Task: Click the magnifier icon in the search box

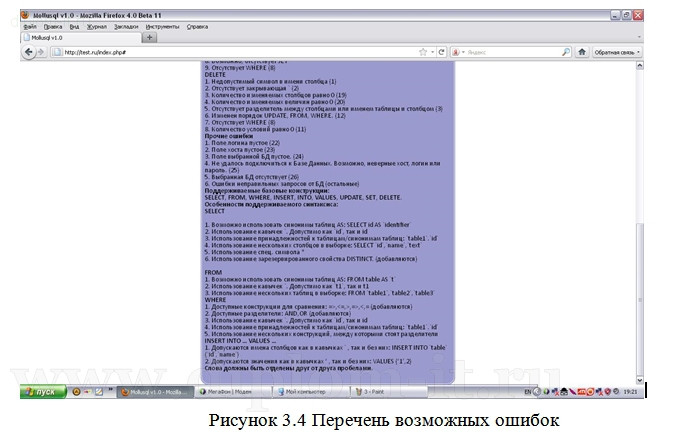Action: pos(565,52)
